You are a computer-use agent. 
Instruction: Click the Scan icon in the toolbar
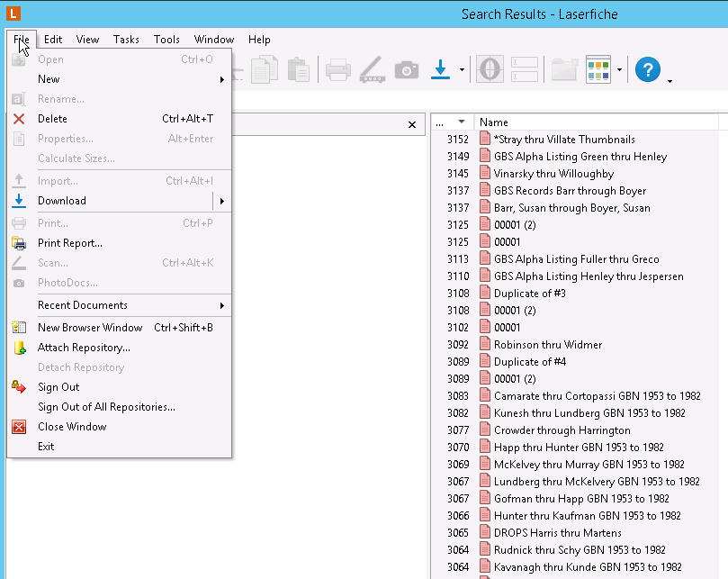373,69
